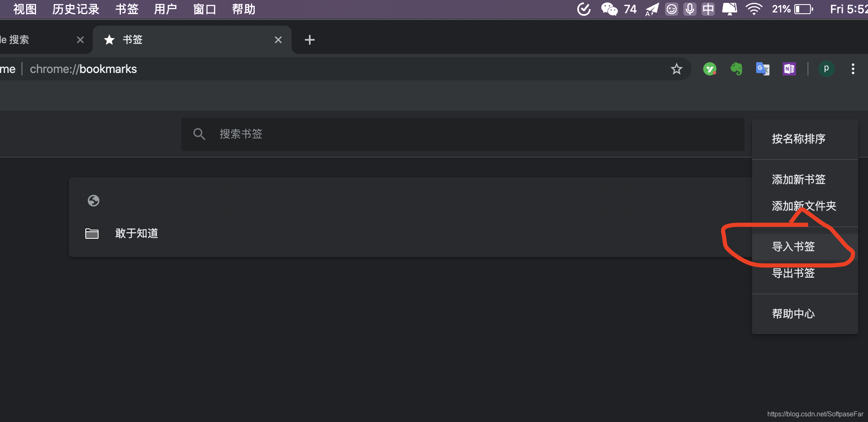Click the magnifier icon in the bookmark search bar
Screen dimensions: 868x422
tap(199, 134)
